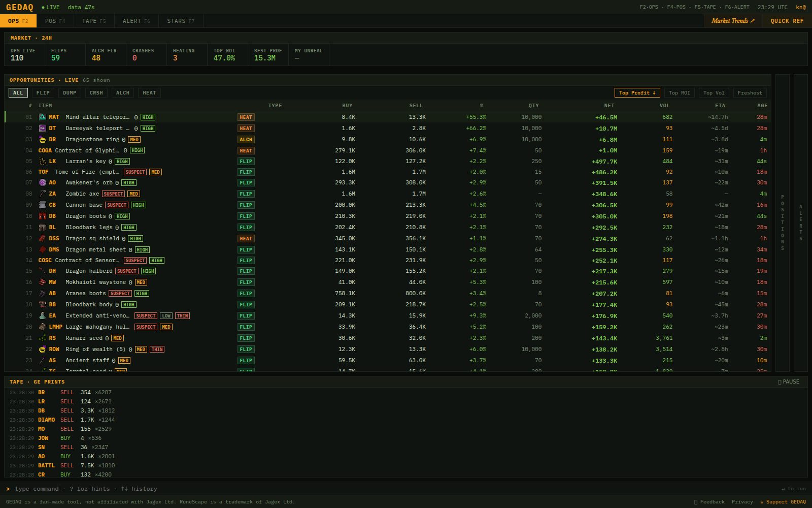Toggle the ALCH filter chip
Screen dimensions: 812x508
click(122, 92)
